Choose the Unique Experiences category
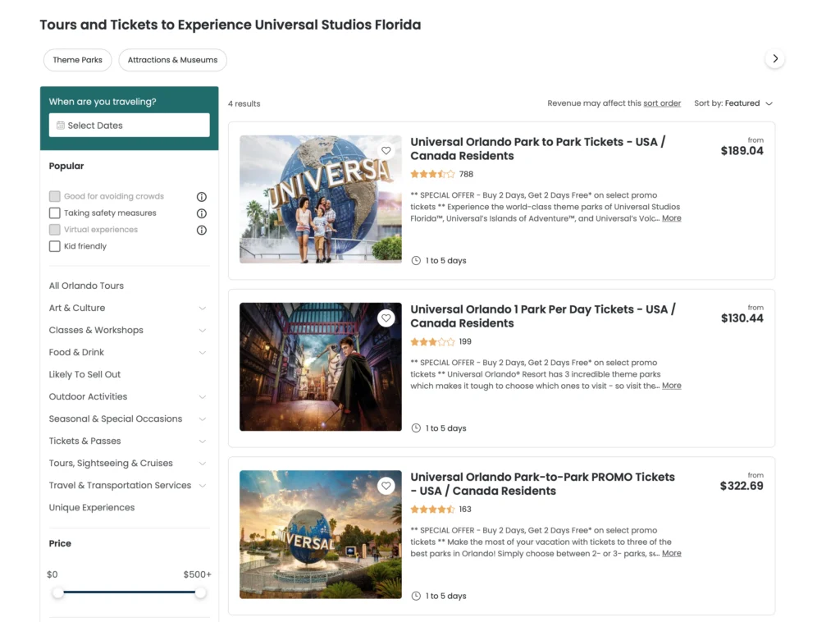The height and width of the screenshot is (622, 840). click(x=92, y=507)
